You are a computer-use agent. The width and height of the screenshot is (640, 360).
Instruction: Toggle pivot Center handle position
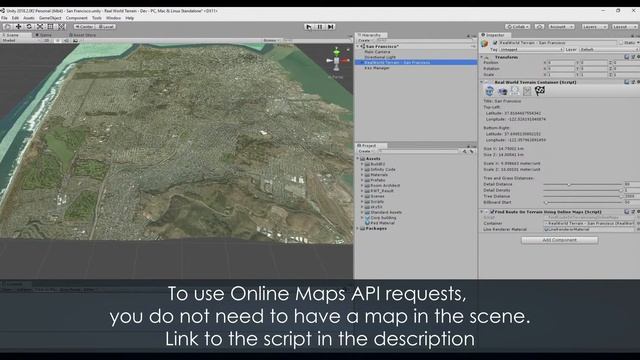[x=84, y=27]
